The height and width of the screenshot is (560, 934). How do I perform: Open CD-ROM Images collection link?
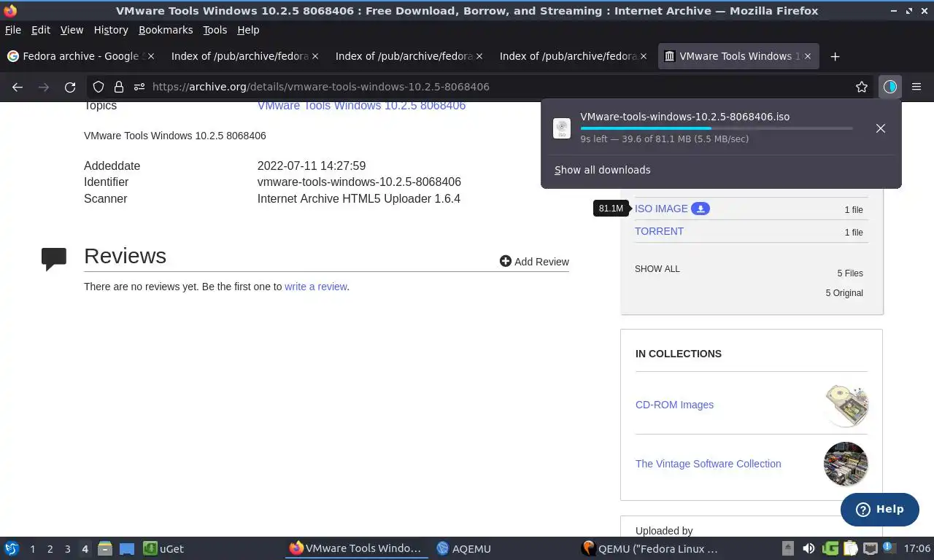coord(674,405)
